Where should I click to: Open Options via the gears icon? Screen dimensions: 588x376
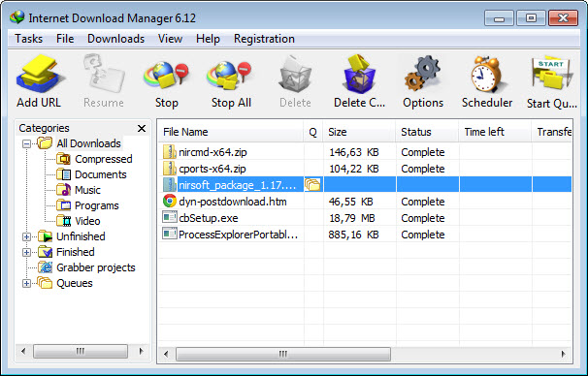[423, 74]
